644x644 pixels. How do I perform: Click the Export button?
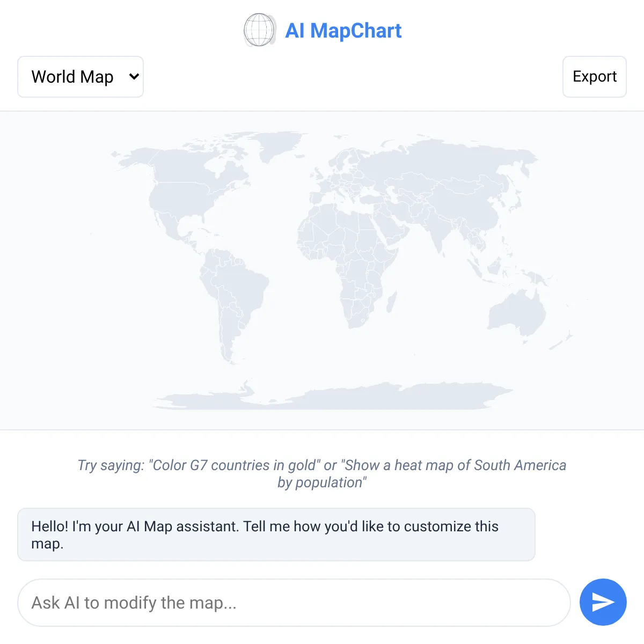(595, 77)
